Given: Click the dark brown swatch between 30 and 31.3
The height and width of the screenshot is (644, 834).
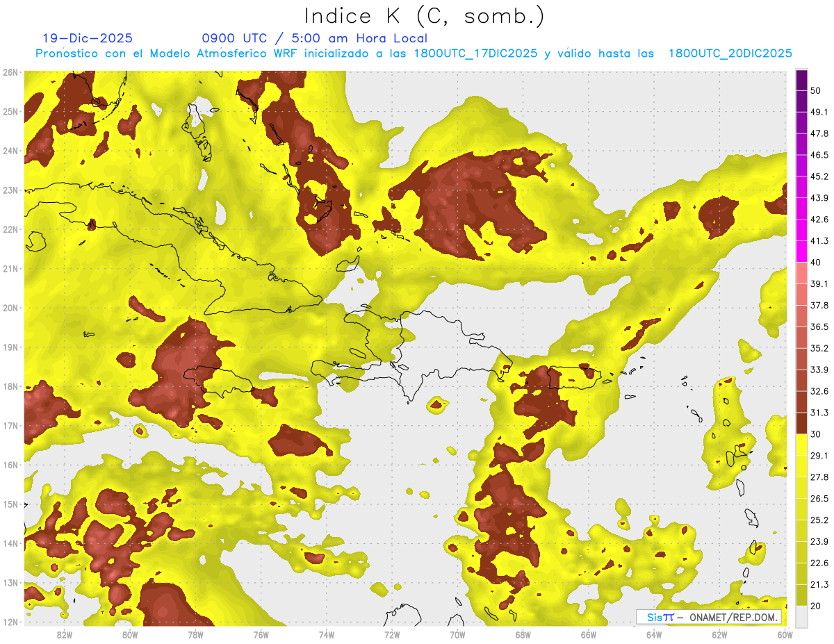Looking at the screenshot, I should (x=801, y=424).
